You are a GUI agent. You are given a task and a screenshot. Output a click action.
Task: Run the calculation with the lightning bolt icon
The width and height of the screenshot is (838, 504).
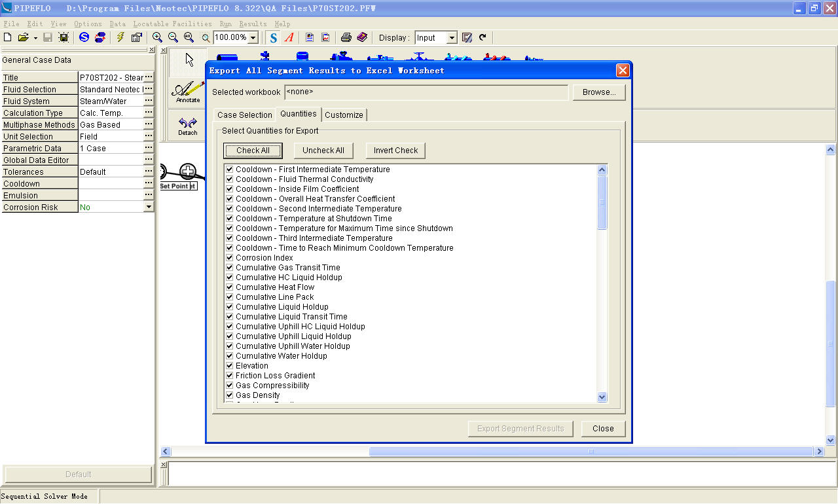[120, 37]
